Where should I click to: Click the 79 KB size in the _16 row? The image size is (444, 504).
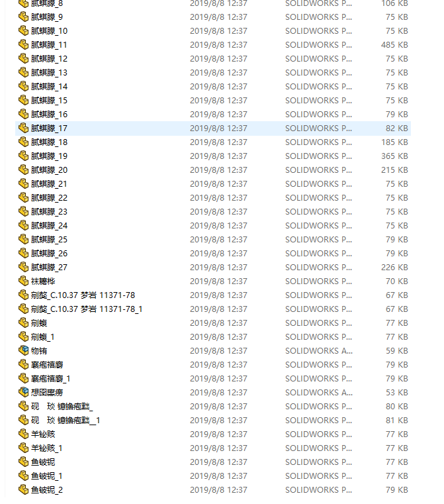pos(397,114)
